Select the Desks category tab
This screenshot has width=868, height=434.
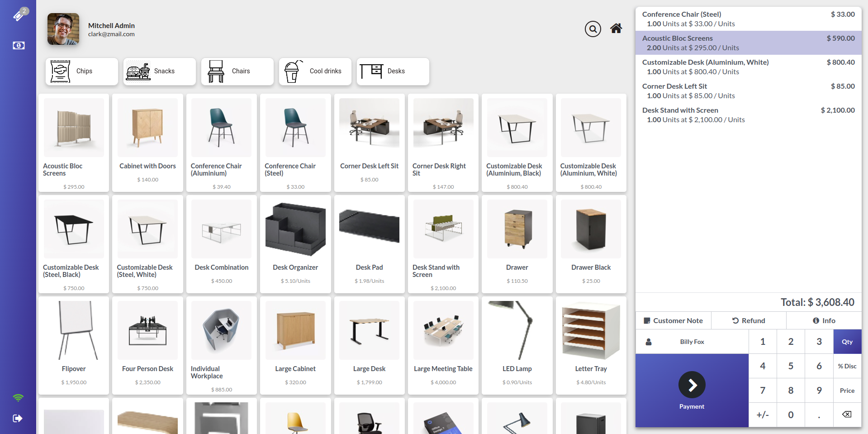tap(393, 72)
